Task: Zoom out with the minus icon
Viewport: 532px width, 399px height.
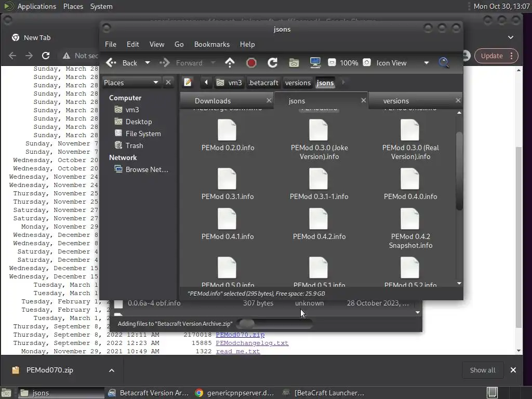Action: [x=332, y=62]
